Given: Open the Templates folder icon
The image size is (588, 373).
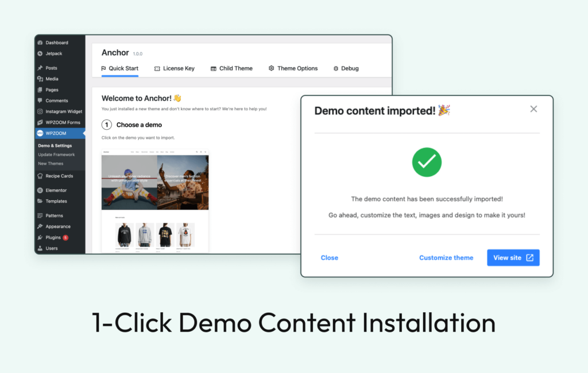Looking at the screenshot, I should 40,201.
